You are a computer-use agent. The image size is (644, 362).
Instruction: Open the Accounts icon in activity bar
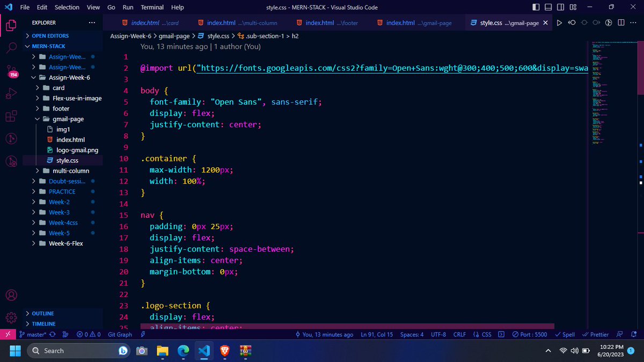(11, 295)
